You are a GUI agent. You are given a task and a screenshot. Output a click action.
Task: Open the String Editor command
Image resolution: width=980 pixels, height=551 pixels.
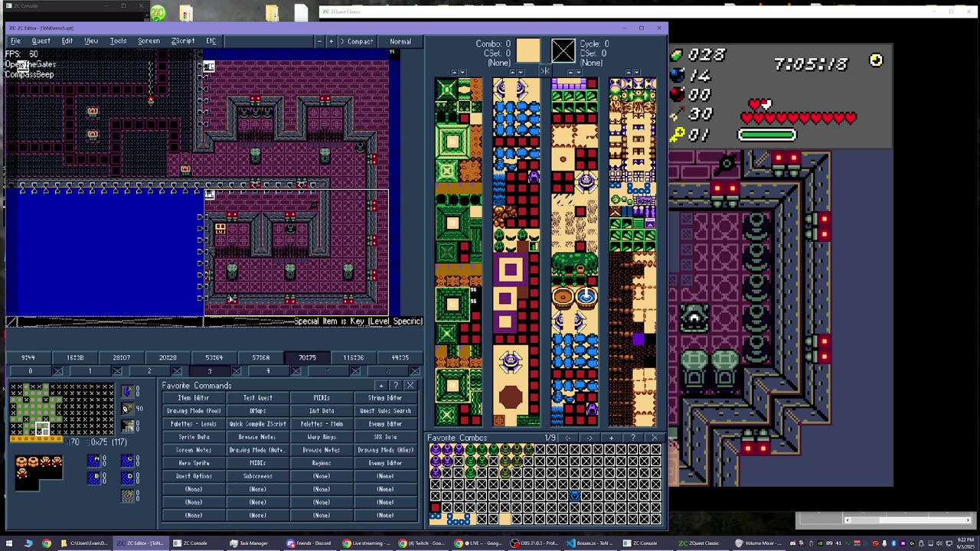pyautogui.click(x=385, y=398)
